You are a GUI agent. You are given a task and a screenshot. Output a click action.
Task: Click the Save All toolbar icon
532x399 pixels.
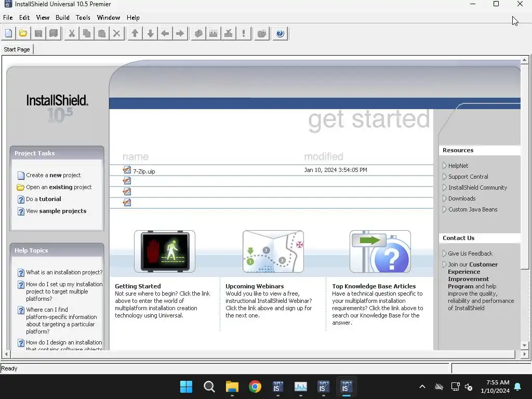(x=54, y=33)
